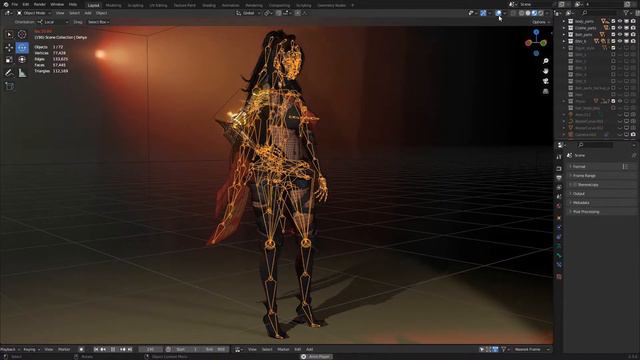640x360 pixels.
Task: Open the viewport Add menu
Action: pos(88,13)
